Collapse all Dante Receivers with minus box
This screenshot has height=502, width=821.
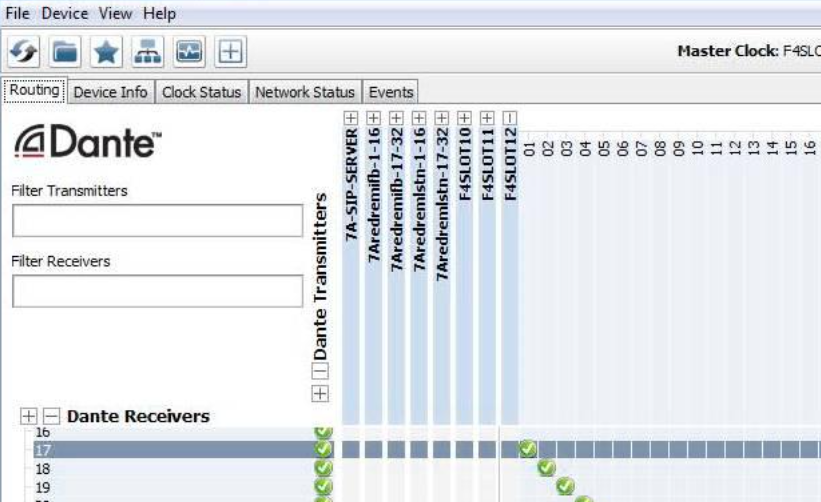pyautogui.click(x=51, y=416)
